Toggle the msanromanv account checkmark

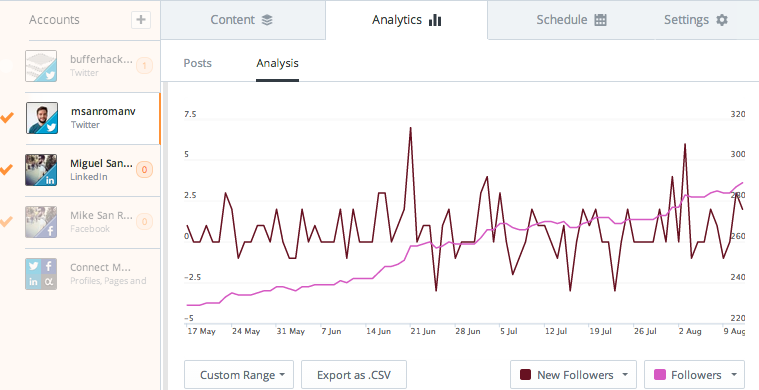(x=7, y=118)
